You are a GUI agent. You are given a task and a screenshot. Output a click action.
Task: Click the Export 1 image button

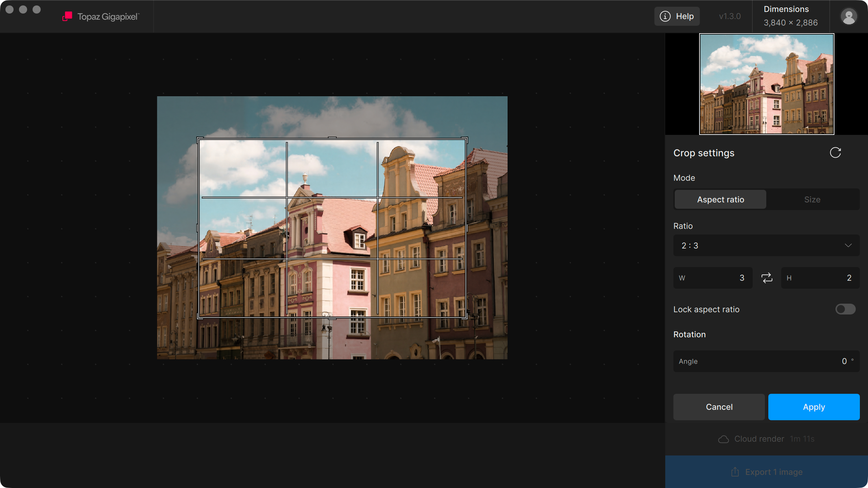click(766, 472)
